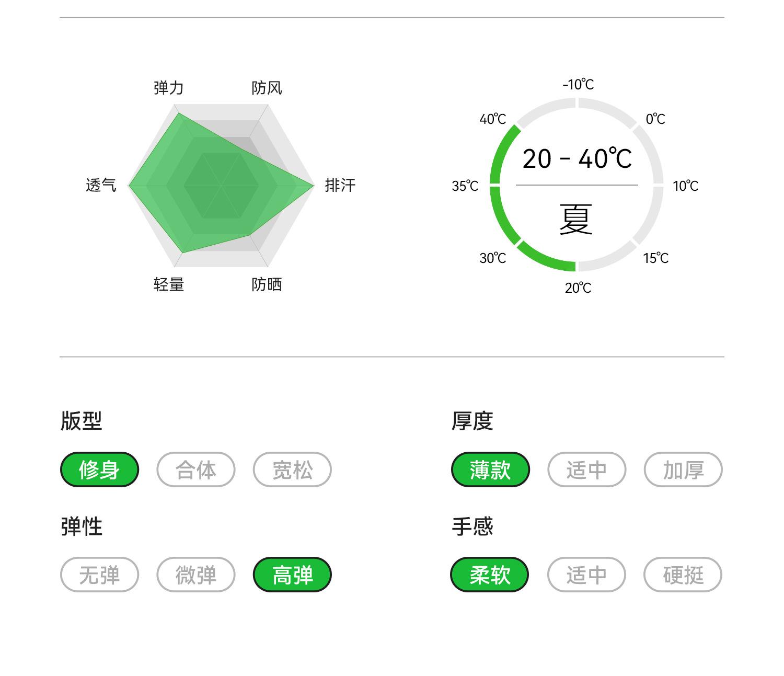Click the 20℃ mark on temperature ring
The width and height of the screenshot is (784, 676).
[x=578, y=288]
